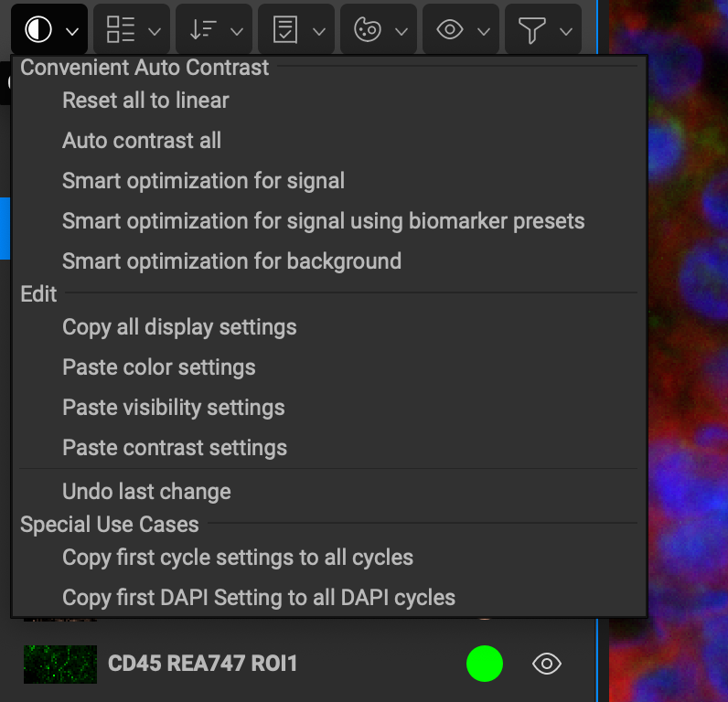Expand the color palette dropdown arrow
The width and height of the screenshot is (728, 702).
tap(401, 32)
